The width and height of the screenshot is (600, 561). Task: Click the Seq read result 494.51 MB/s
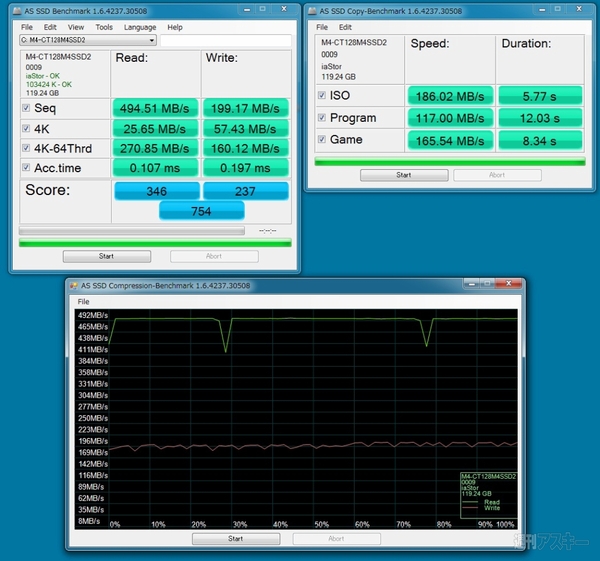156,108
